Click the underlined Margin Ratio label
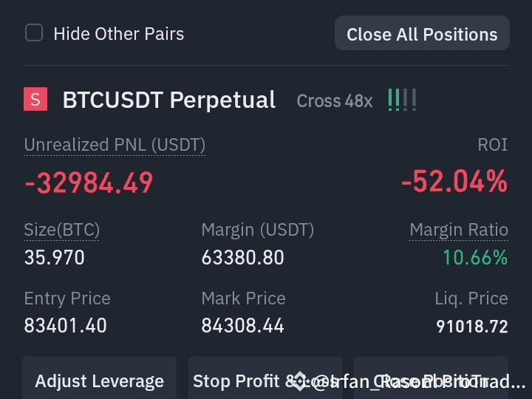The height and width of the screenshot is (399, 532). 459,230
